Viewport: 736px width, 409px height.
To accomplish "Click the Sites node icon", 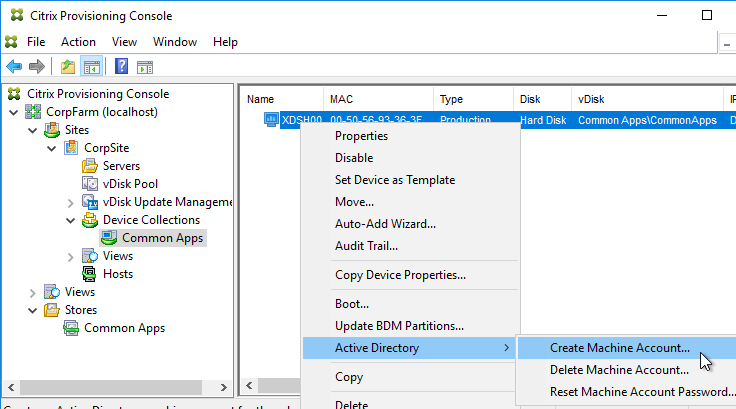I will click(52, 130).
